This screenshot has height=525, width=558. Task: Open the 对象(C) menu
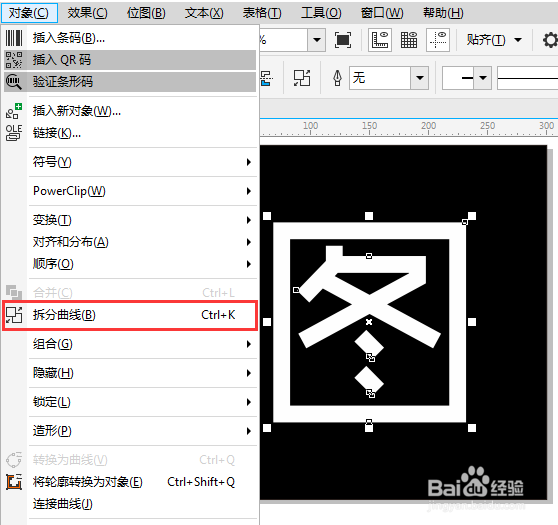tap(29, 13)
